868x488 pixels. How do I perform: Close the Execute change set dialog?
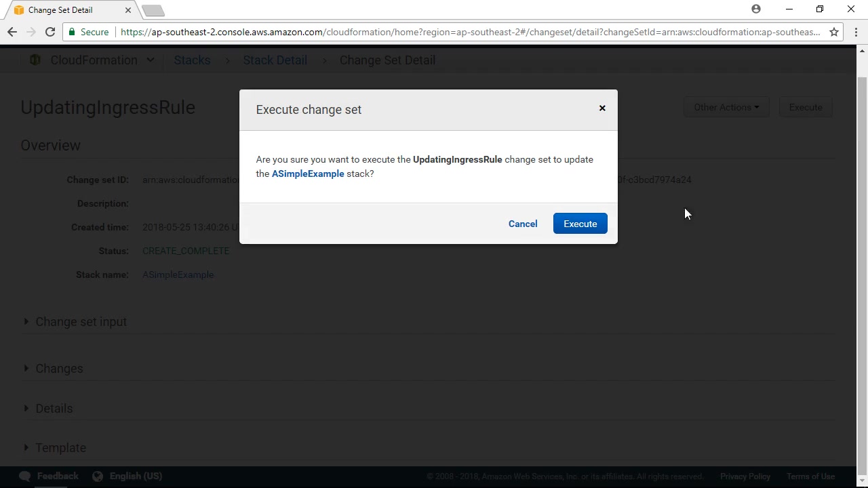[602, 108]
